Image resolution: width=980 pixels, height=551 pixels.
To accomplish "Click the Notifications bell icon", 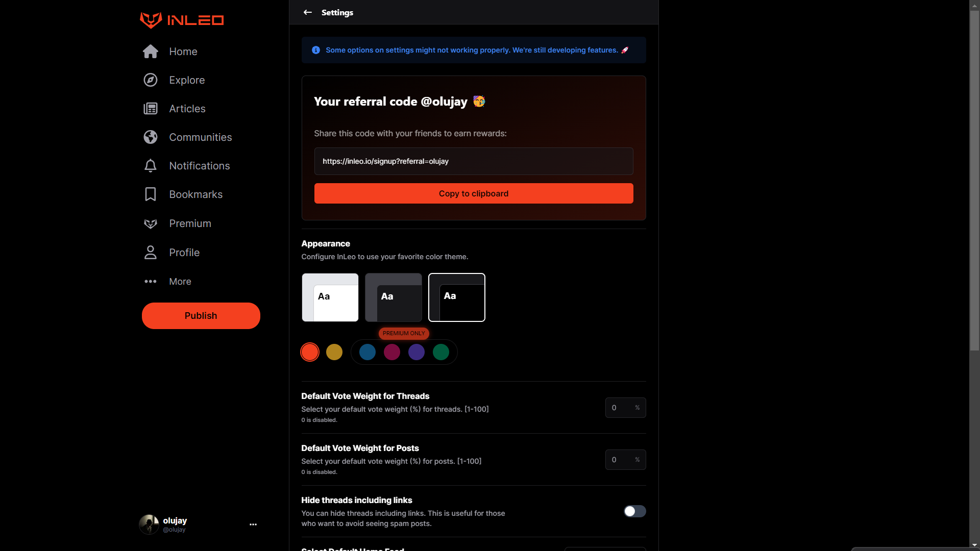I will [x=151, y=166].
